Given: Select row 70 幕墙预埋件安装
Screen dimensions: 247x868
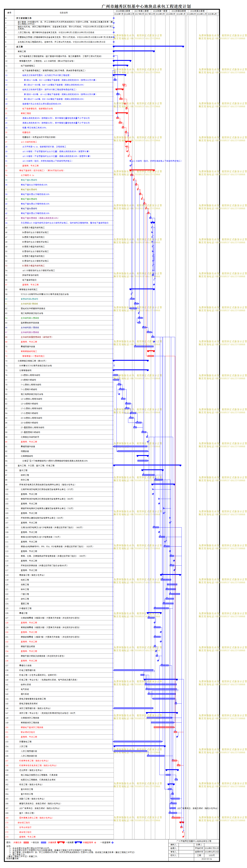Looking at the screenshot, I should (x=59, y=346).
